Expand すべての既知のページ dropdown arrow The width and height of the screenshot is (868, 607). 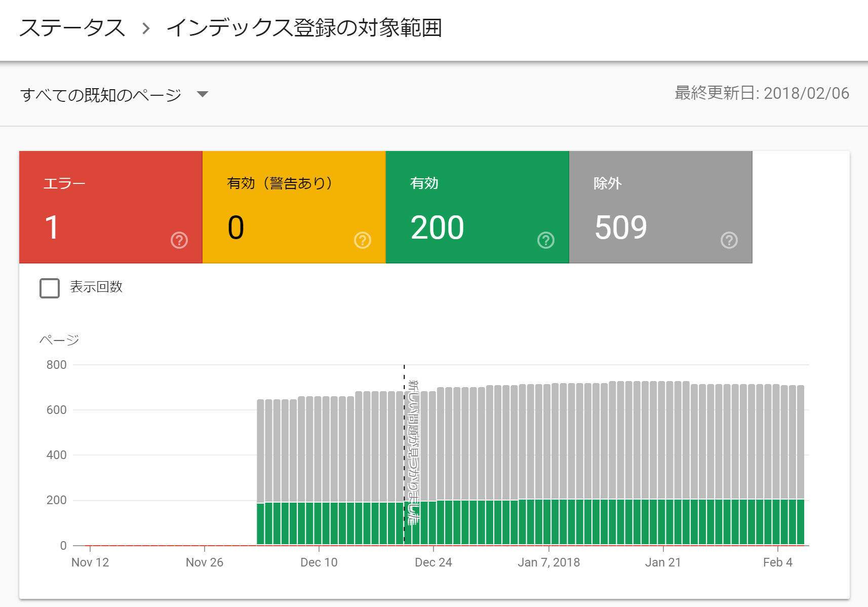click(x=203, y=94)
